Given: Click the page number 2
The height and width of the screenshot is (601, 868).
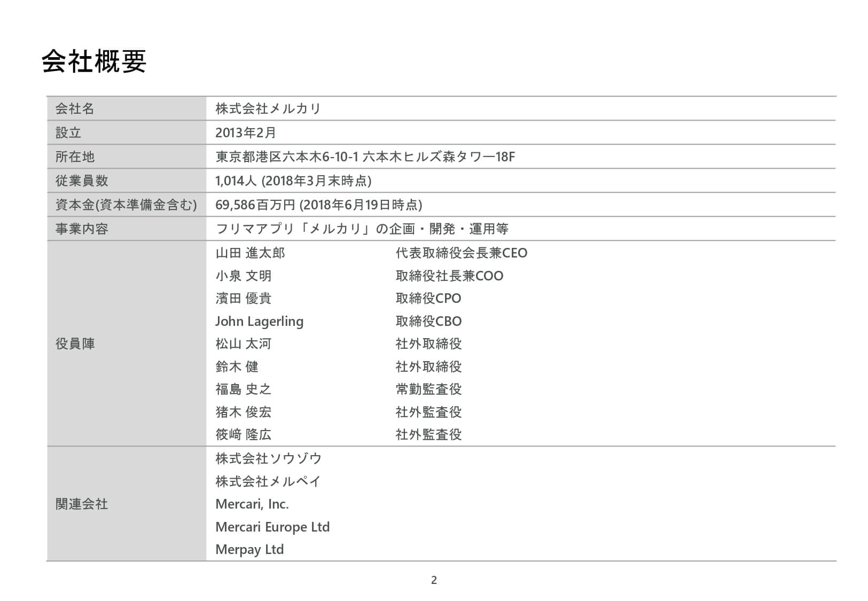Looking at the screenshot, I should pos(434,580).
